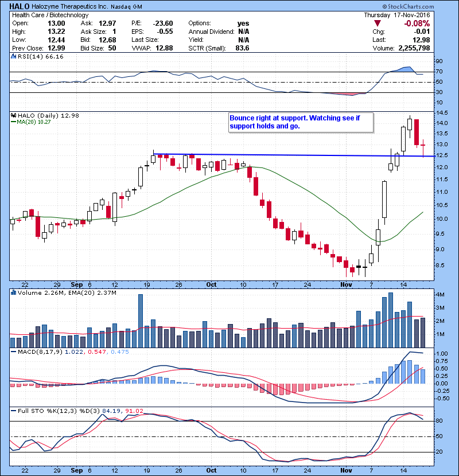Click the stochastic 80 level label
459x476 pixels.
pos(439,421)
